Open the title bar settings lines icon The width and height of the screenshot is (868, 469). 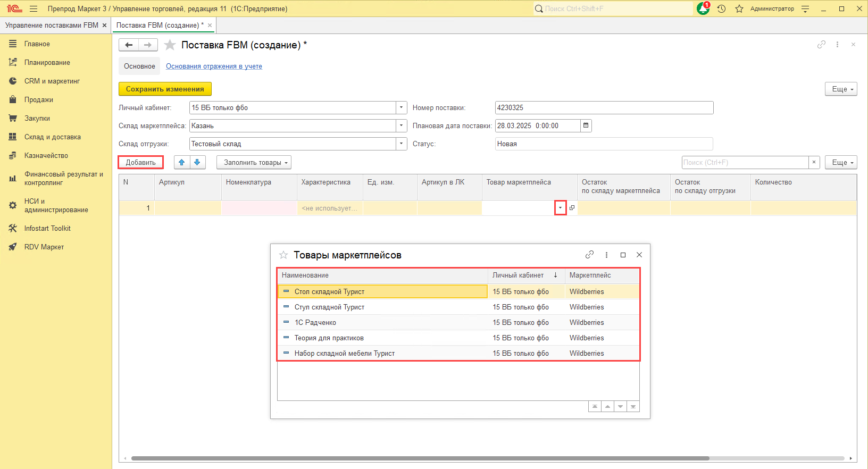(x=805, y=9)
